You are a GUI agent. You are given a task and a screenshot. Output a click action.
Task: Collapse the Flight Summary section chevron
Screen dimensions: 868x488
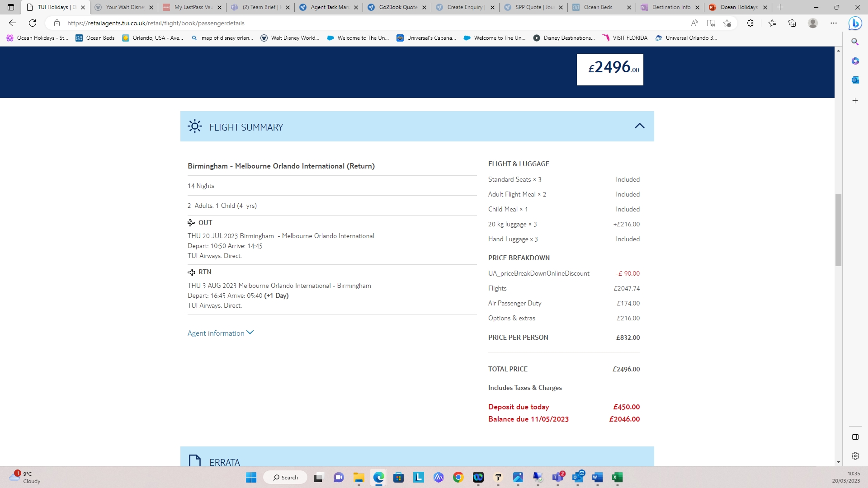639,126
